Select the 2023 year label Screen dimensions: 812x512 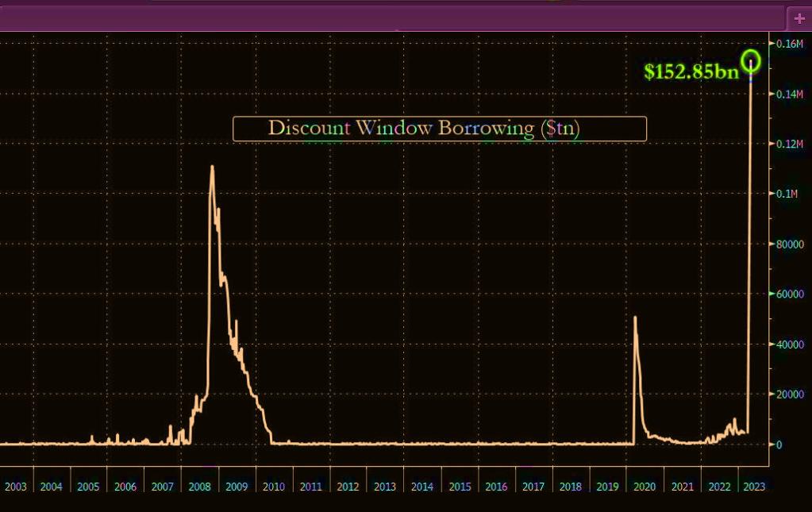coord(753,486)
